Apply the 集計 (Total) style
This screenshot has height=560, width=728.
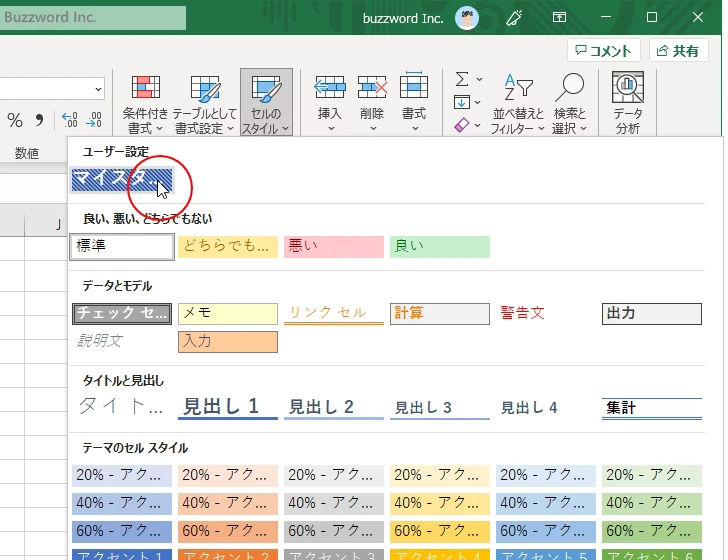tap(652, 408)
